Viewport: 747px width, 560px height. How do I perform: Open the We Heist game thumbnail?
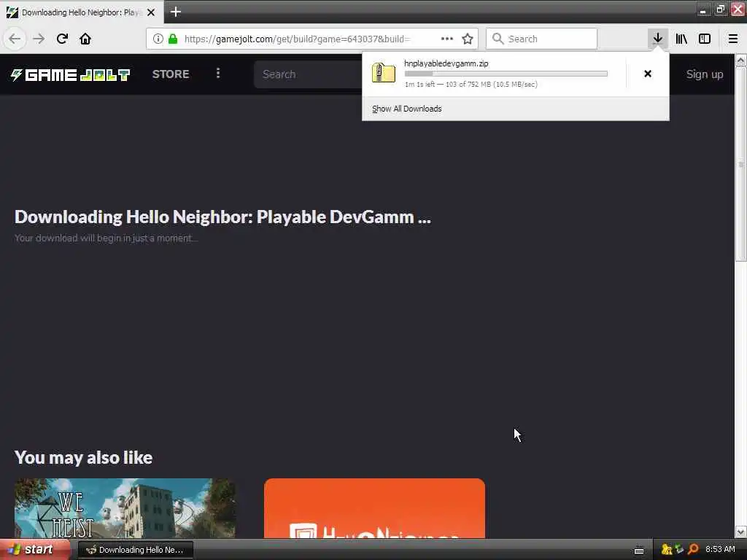pyautogui.click(x=125, y=508)
